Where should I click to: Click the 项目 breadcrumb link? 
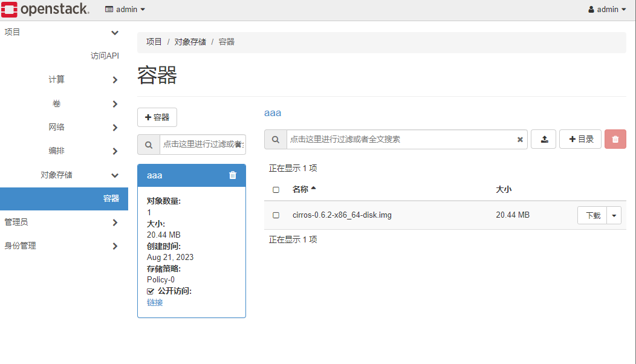pos(154,42)
